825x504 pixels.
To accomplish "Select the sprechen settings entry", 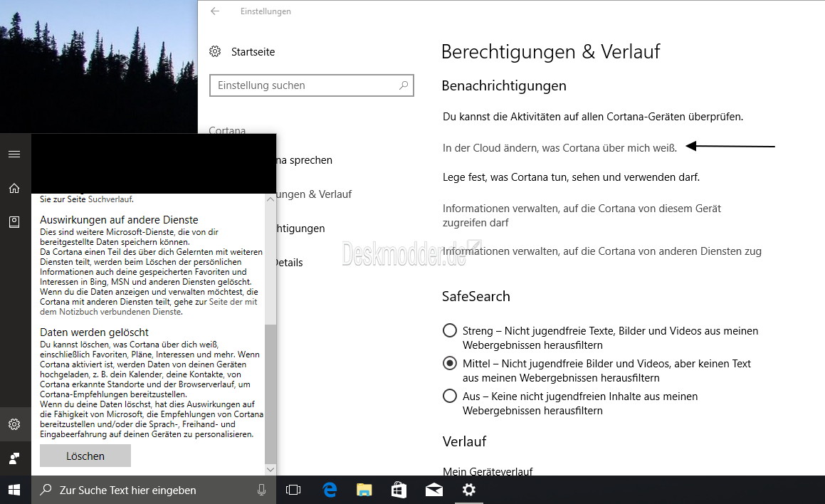I will [x=304, y=160].
